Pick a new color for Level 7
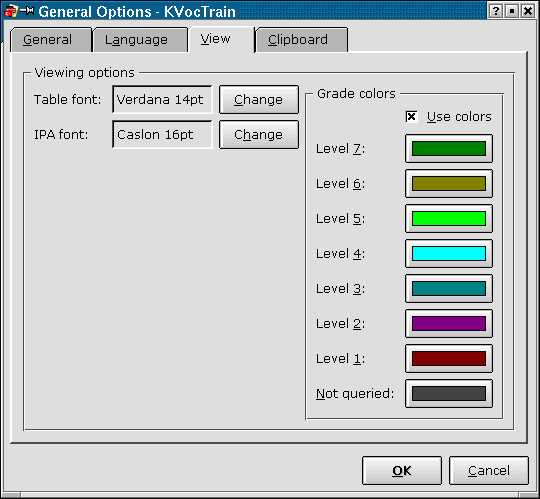 449,148
